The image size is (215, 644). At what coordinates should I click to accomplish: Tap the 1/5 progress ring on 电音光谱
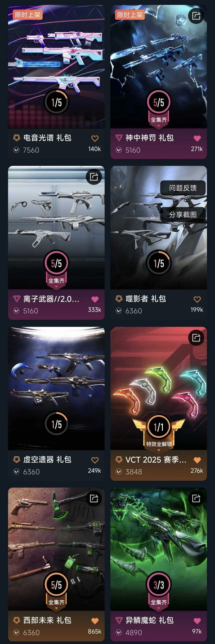56,102
